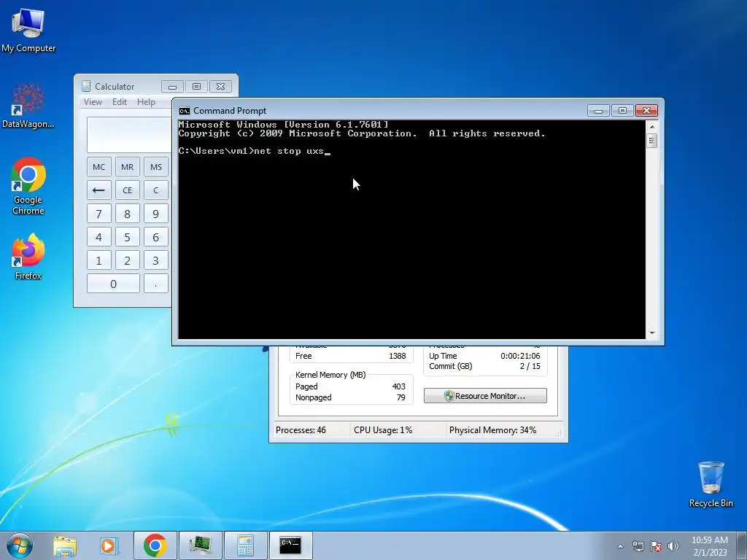This screenshot has height=560, width=747.
Task: Open Calculator Edit menu
Action: 120,102
